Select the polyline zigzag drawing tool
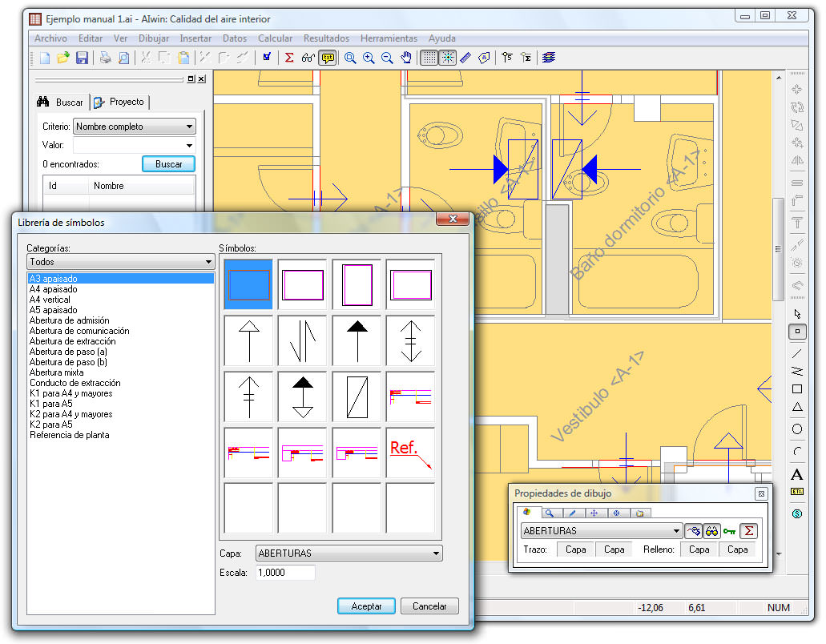 [797, 371]
